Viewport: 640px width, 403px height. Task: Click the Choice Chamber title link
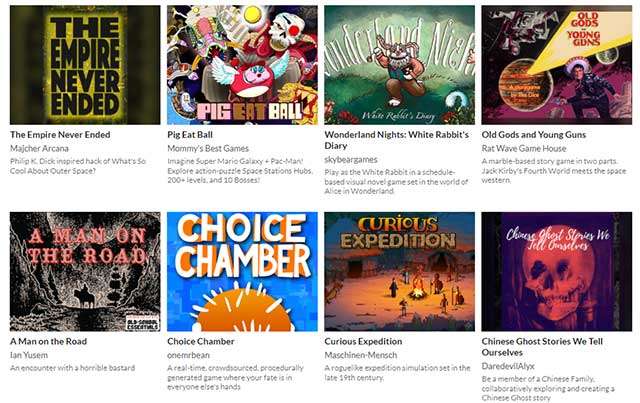click(x=201, y=341)
